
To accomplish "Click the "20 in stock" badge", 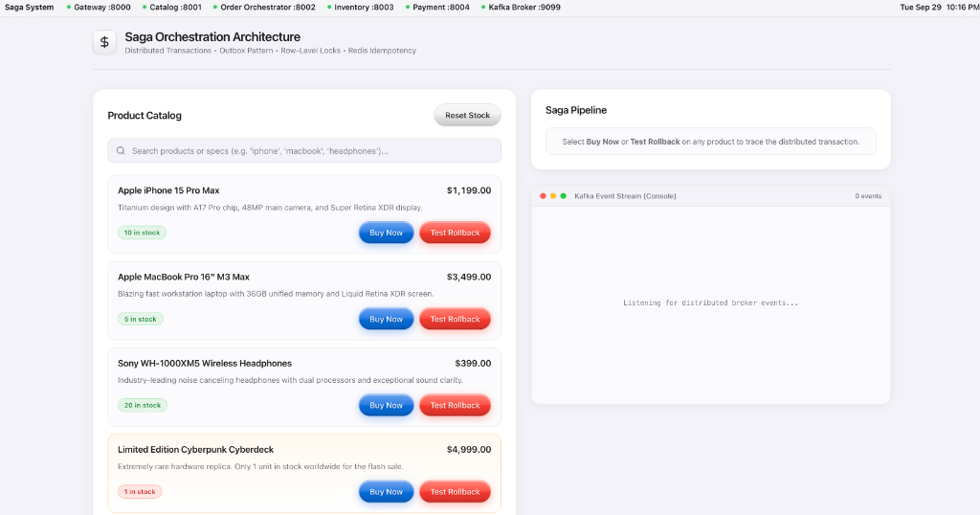I will (x=143, y=405).
